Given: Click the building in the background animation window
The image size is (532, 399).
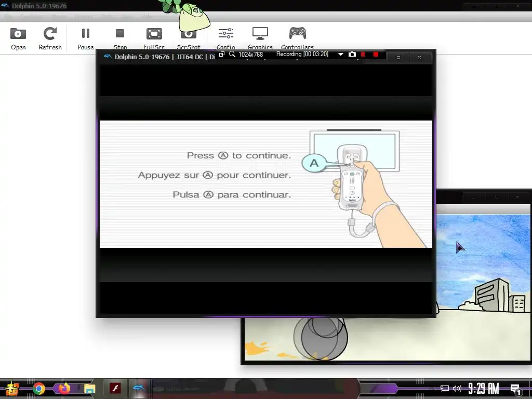Looking at the screenshot, I should point(491,295).
